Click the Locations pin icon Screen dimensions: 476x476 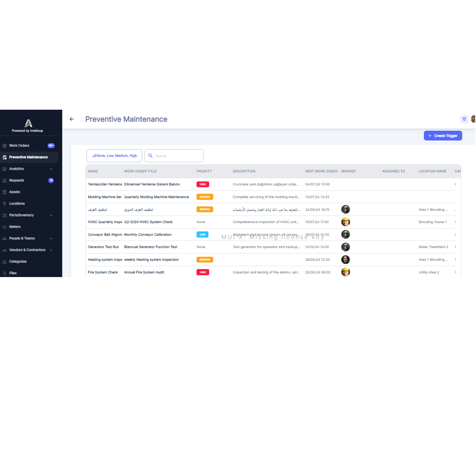click(x=4, y=203)
